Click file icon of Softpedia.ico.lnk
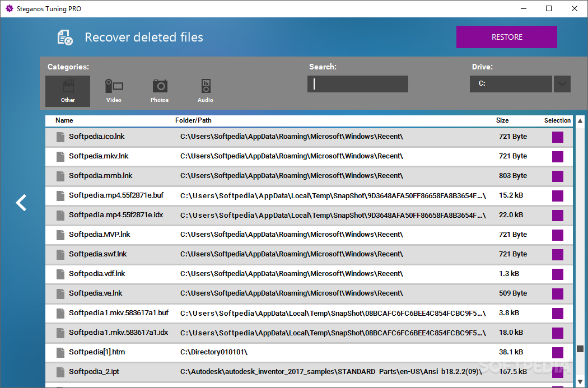The height and width of the screenshot is (388, 588). click(x=60, y=137)
